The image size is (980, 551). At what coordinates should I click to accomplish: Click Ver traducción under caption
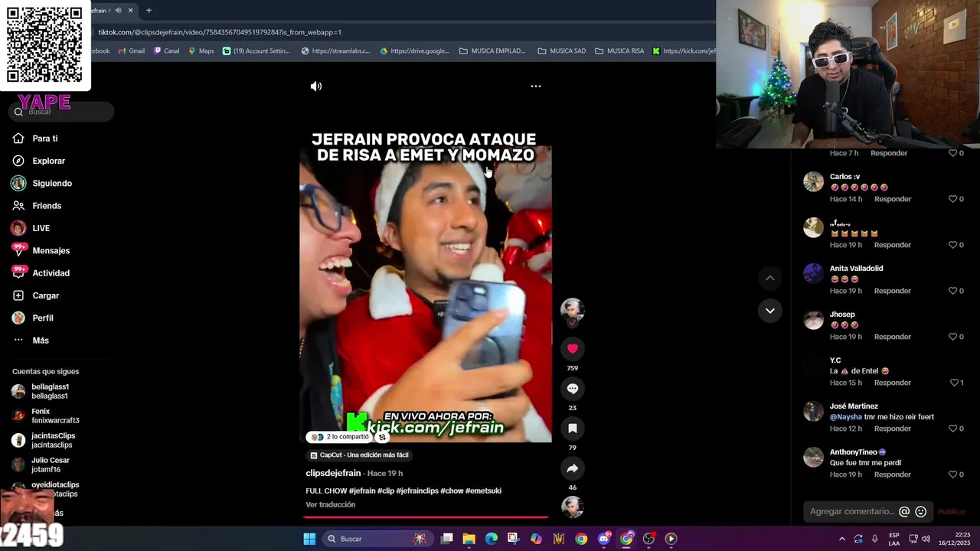330,505
